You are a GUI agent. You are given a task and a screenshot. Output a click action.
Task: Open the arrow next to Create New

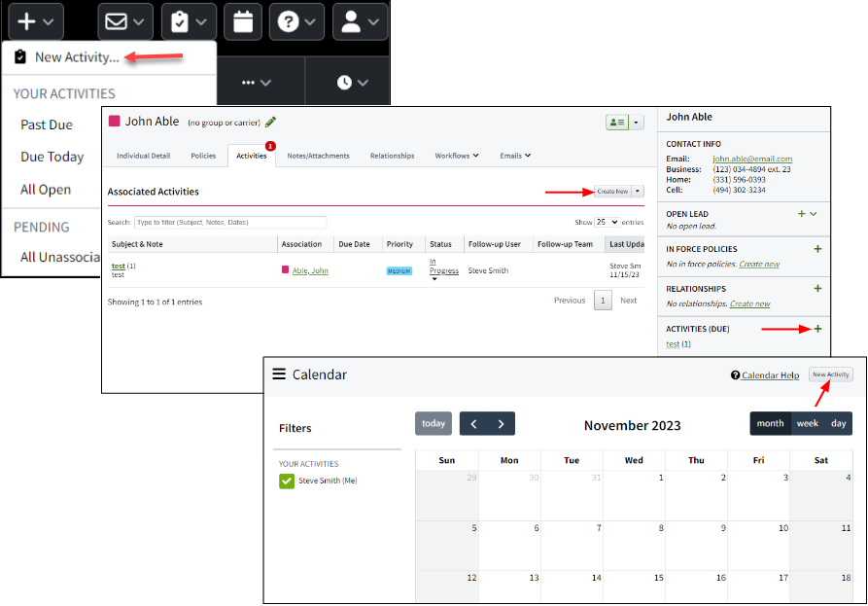tap(638, 191)
